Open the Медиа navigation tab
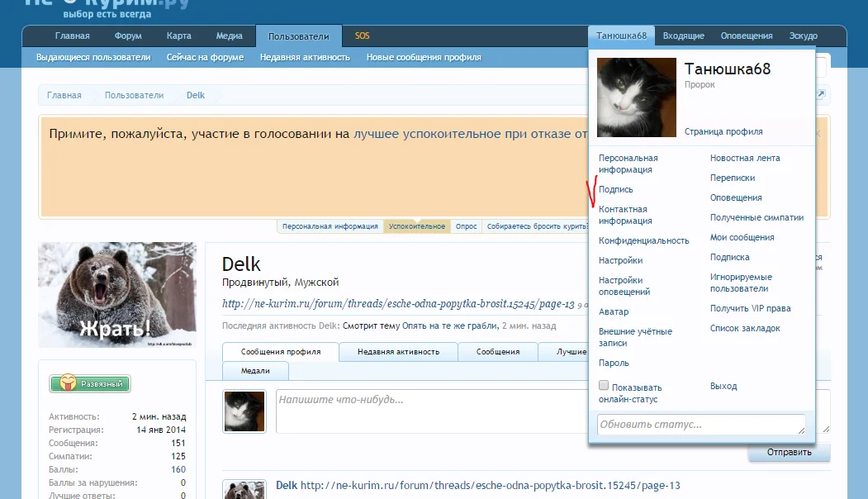868x499 pixels. click(x=229, y=36)
